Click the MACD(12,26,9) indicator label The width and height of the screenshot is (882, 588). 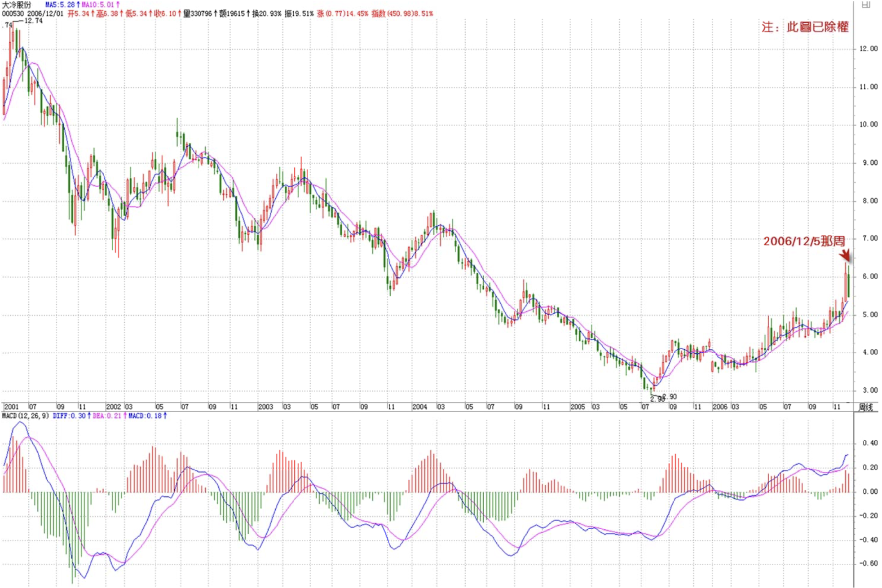26,416
